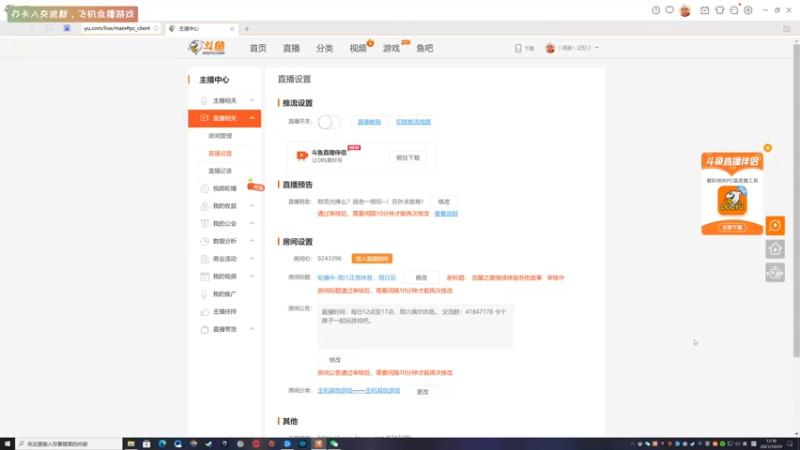Expand the 我的收益 sidebar section

click(252, 206)
